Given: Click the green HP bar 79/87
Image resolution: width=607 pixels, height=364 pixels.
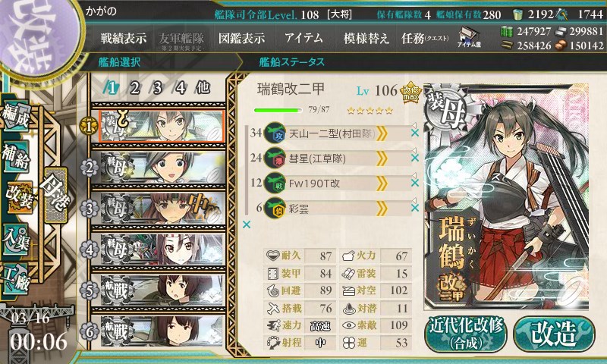Looking at the screenshot, I should (278, 110).
